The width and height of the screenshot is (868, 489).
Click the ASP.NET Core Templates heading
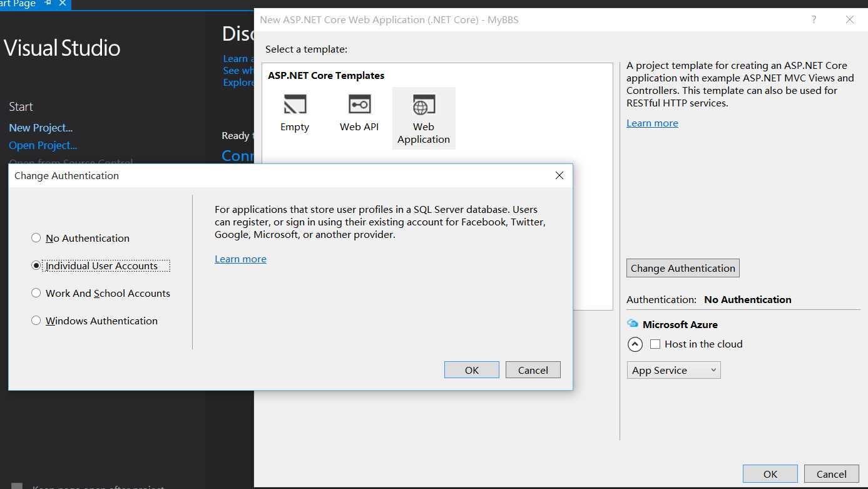coord(326,75)
